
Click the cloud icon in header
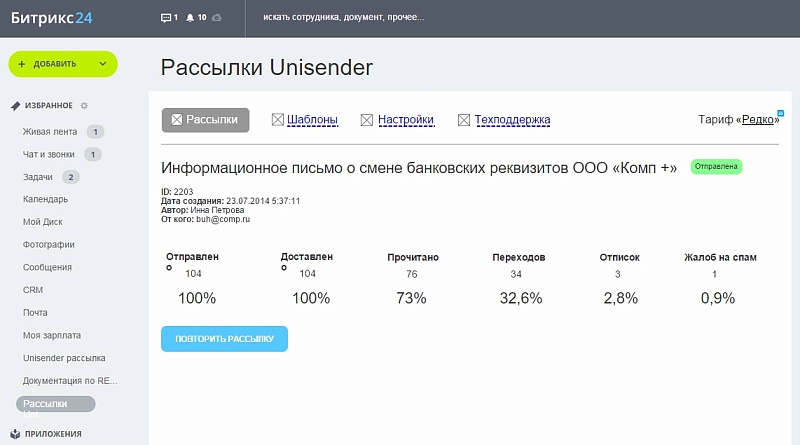click(218, 18)
